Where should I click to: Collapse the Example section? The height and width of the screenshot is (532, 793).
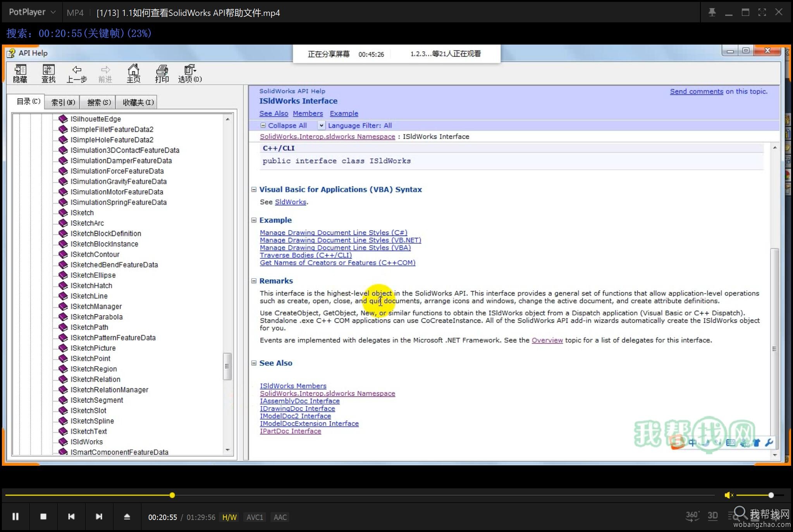(x=254, y=220)
